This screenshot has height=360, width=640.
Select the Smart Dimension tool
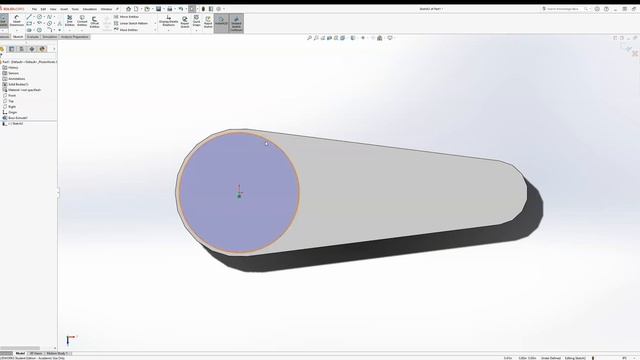pyautogui.click(x=17, y=20)
